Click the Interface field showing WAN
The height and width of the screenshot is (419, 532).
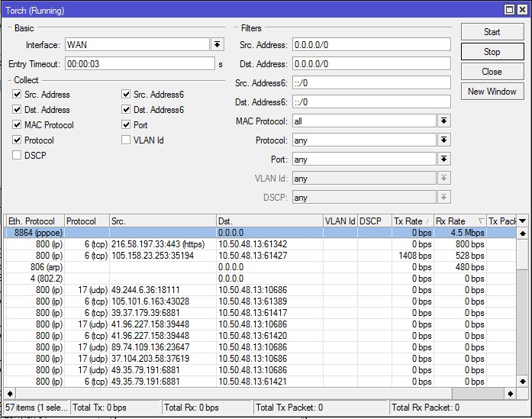point(137,44)
